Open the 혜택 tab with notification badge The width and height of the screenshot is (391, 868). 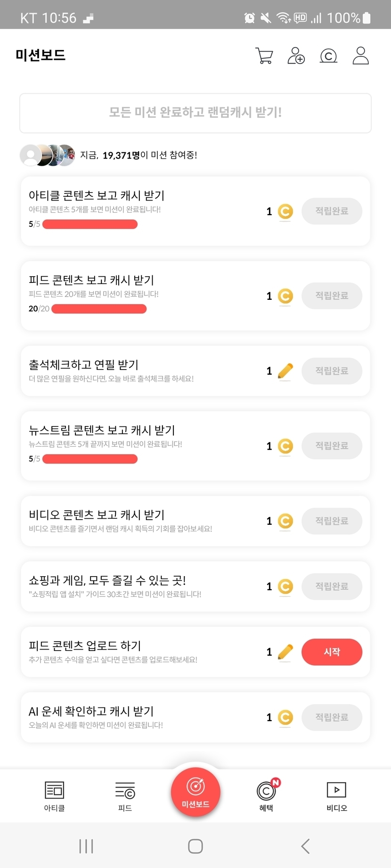pos(266,796)
